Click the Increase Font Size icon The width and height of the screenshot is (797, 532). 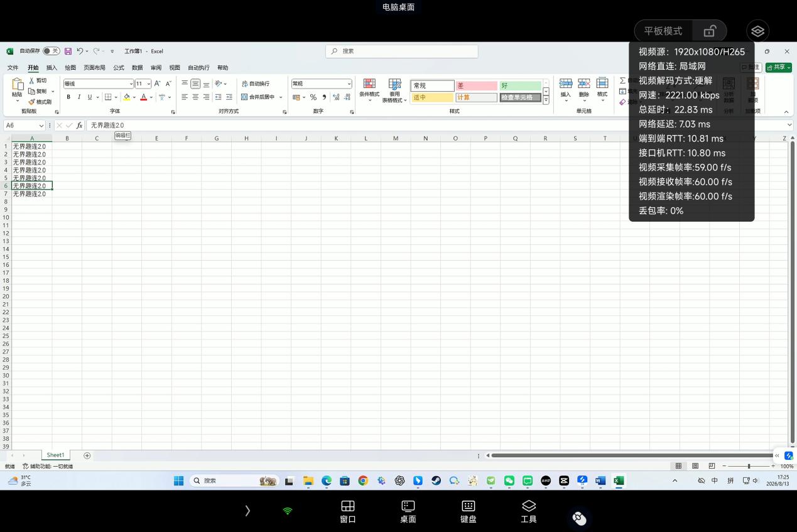pyautogui.click(x=158, y=84)
